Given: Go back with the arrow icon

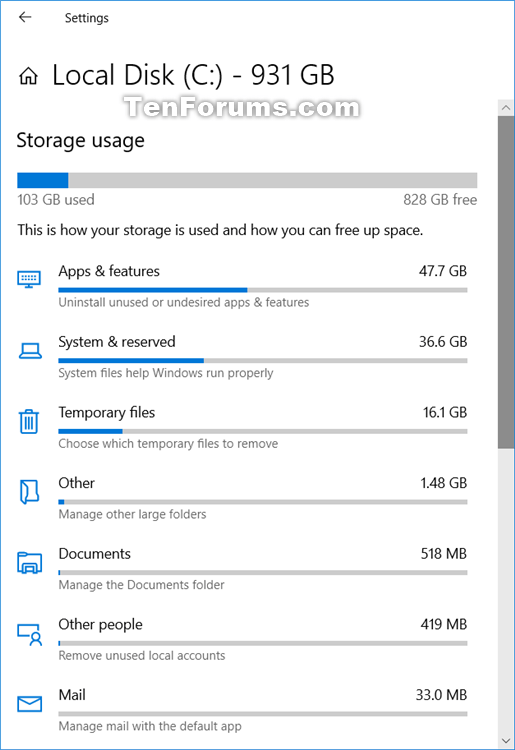Looking at the screenshot, I should click(x=25, y=17).
